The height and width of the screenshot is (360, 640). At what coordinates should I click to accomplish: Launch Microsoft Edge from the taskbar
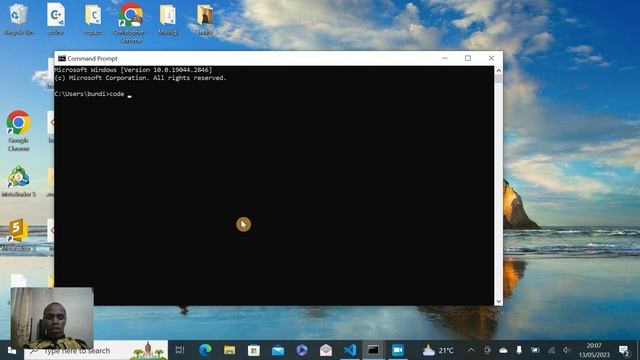pos(205,350)
